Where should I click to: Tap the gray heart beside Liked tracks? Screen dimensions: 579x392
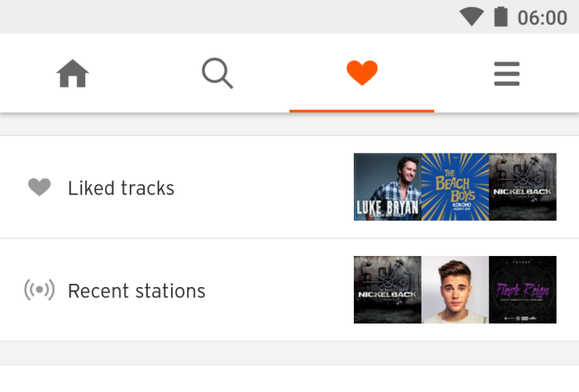click(x=39, y=188)
